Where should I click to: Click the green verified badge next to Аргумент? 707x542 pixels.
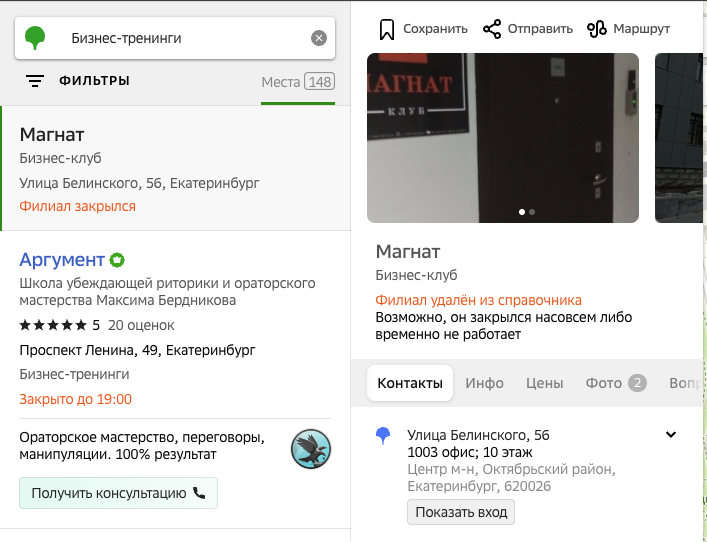[117, 260]
